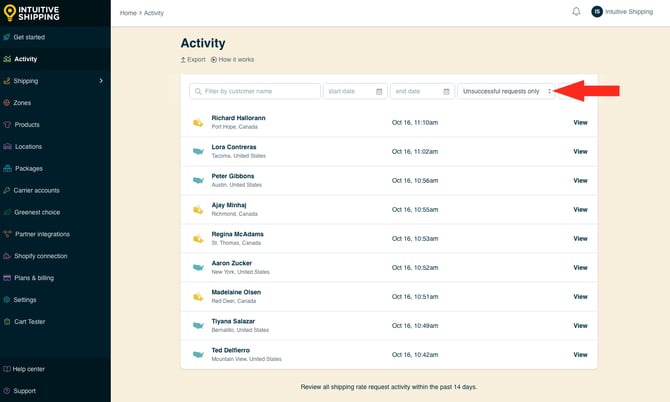Click the timestamp Oct 16, 10:49am
The width and height of the screenshot is (670, 402).
(x=415, y=326)
